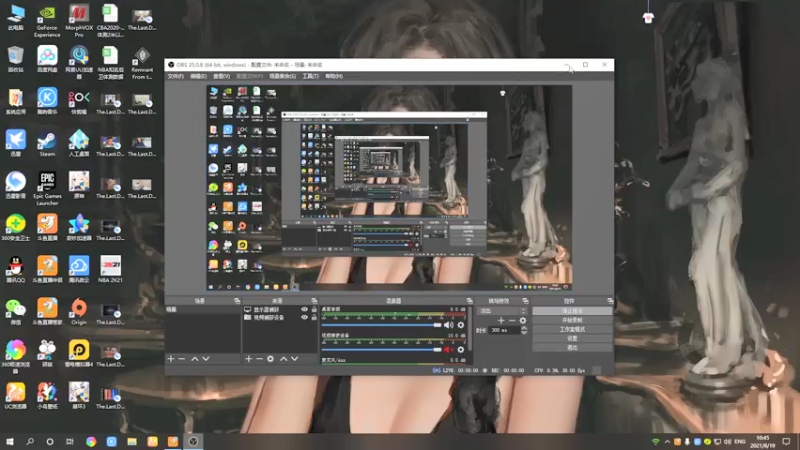Image resolution: width=800 pixels, height=450 pixels.
Task: Mute the desktop audio speaker icon
Action: pos(448,325)
